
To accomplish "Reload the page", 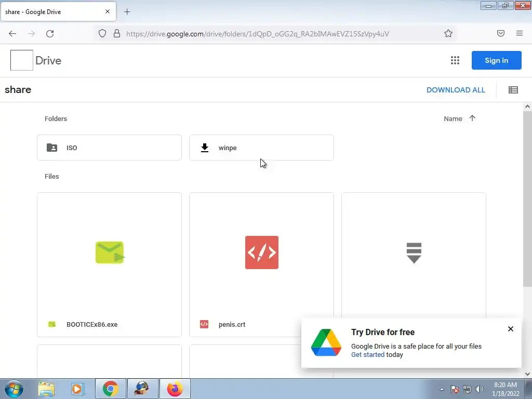I will [x=50, y=34].
